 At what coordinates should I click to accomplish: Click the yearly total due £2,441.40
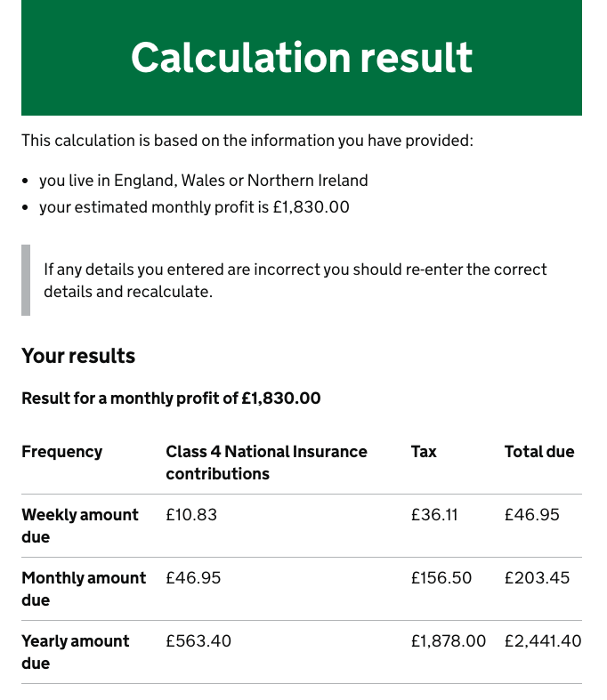(543, 641)
